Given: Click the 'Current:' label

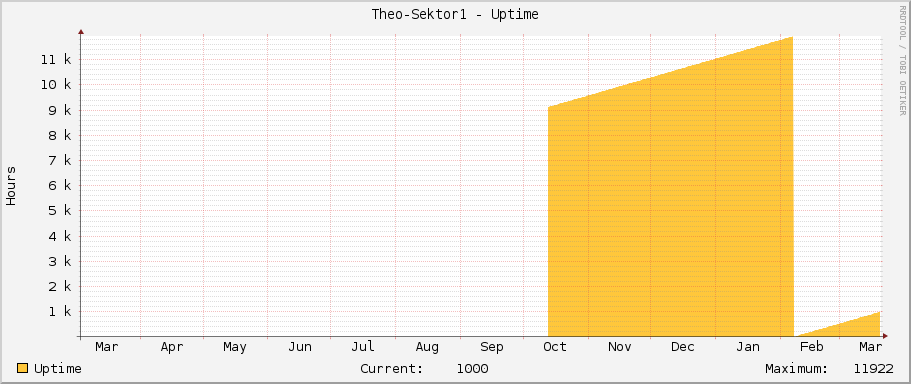Looking at the screenshot, I should click(391, 369).
